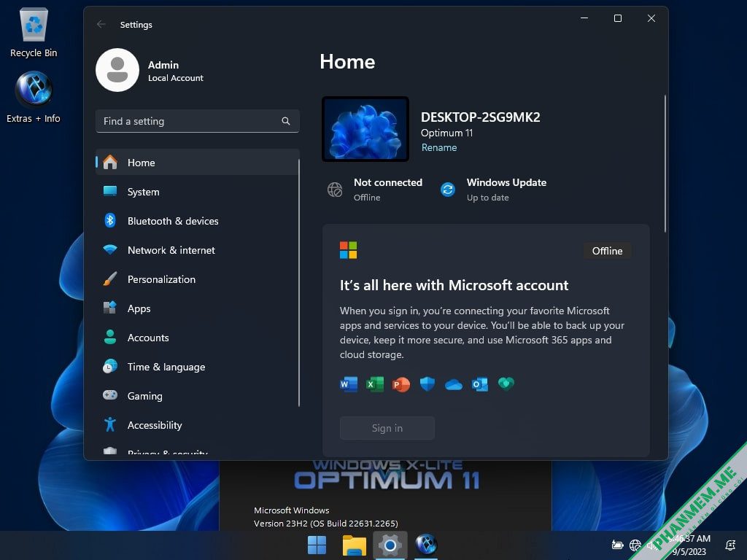Click the Wi-Fi network icon in sidebar
The image size is (747, 560).
click(110, 249)
